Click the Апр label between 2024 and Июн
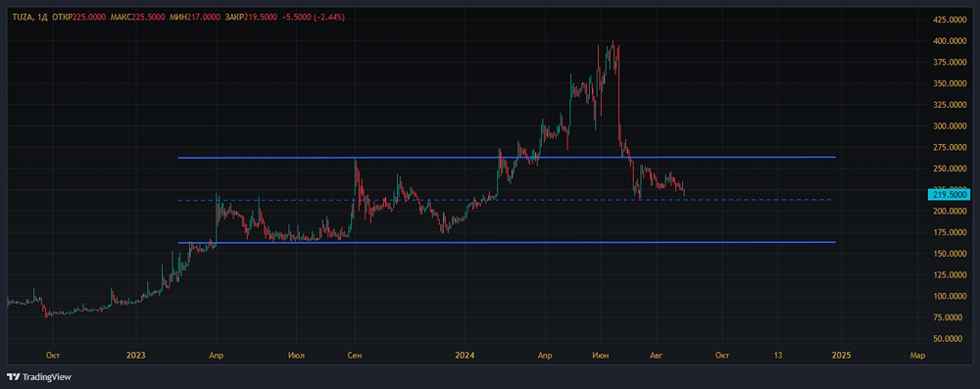980x389 pixels. [x=545, y=356]
